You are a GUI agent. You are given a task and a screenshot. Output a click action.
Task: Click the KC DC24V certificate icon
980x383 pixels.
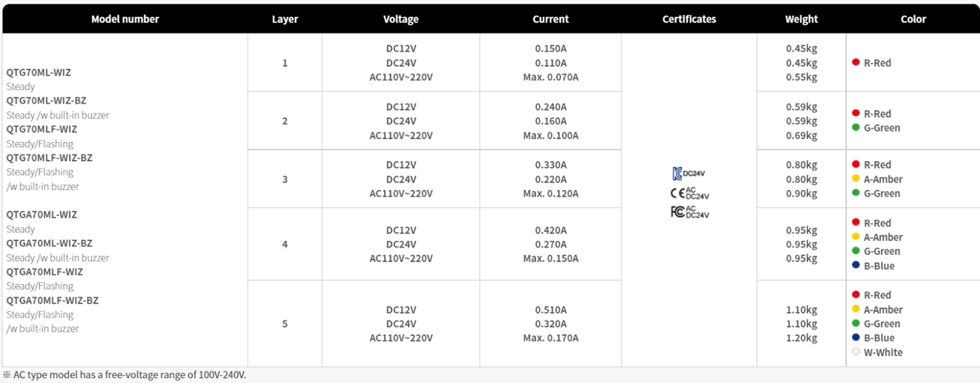tap(689, 173)
